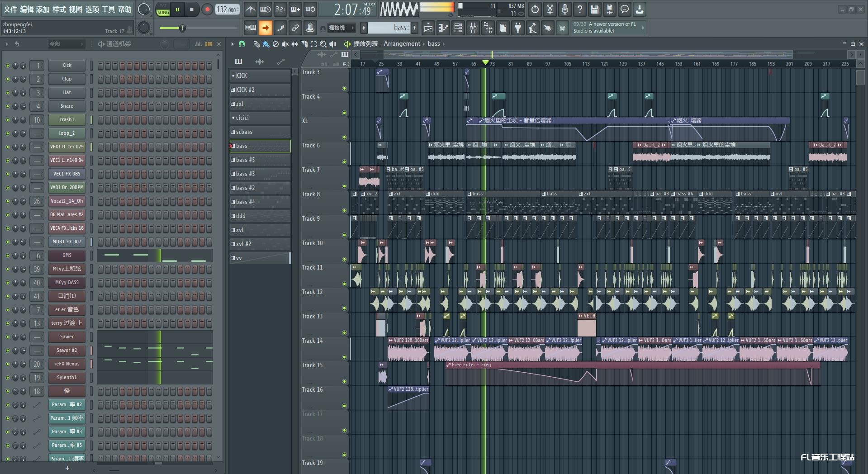Open the 工具 menu
Screen dimensions: 868x474
(108, 9)
